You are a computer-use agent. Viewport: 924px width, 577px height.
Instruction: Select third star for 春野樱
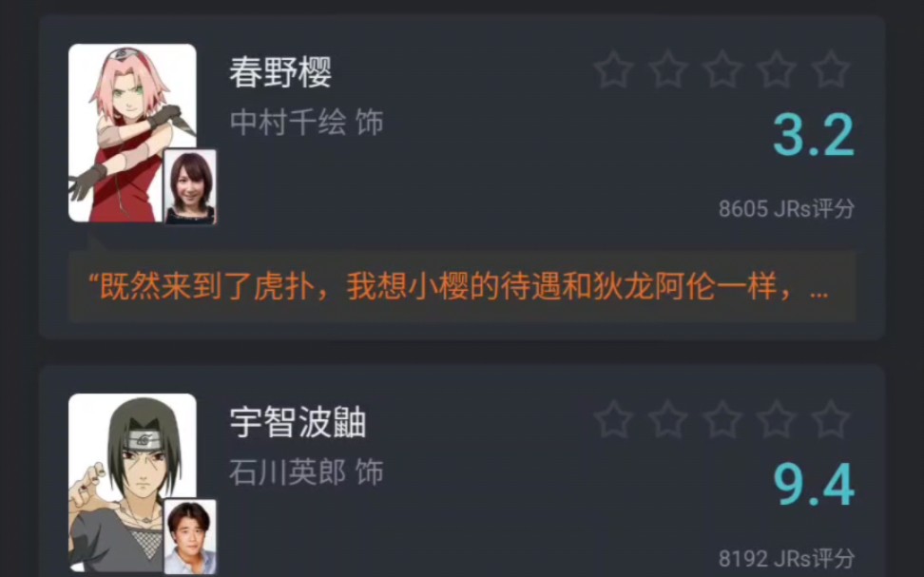[x=722, y=69]
